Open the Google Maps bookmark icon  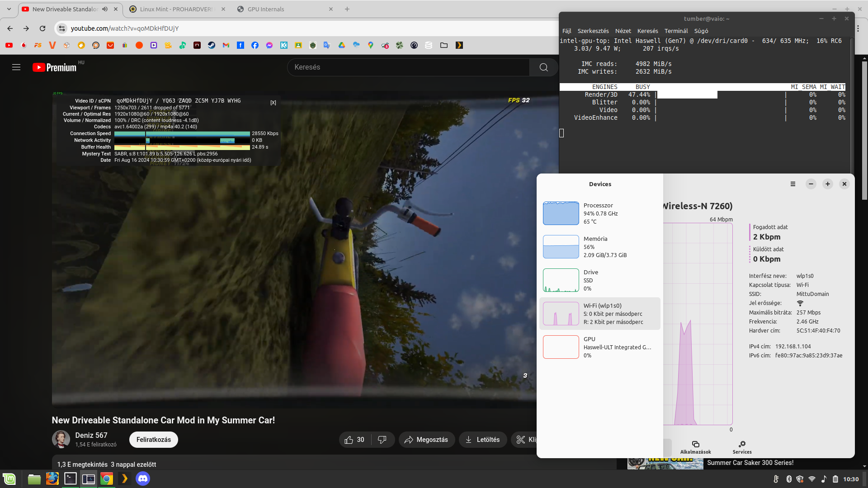pos(371,45)
